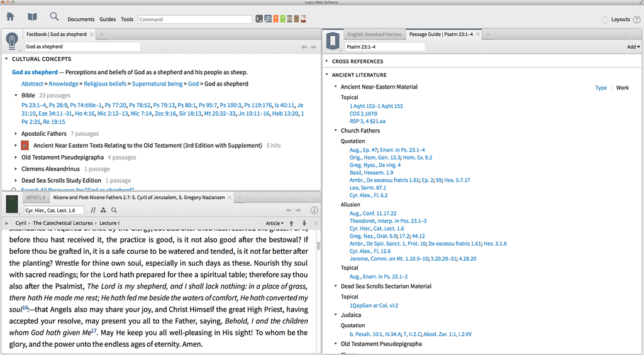Expand Apostolic Fathers passages
The image size is (644, 355).
point(16,134)
